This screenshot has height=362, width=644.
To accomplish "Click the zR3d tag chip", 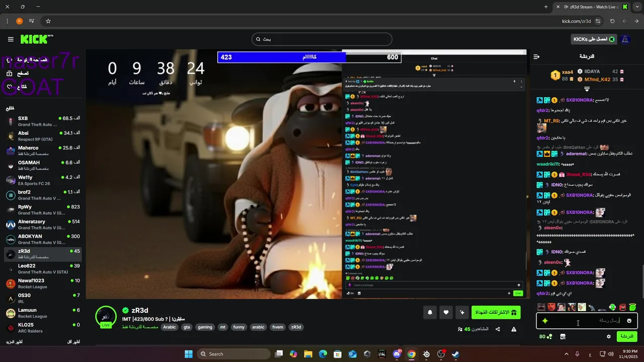I will coord(296,327).
